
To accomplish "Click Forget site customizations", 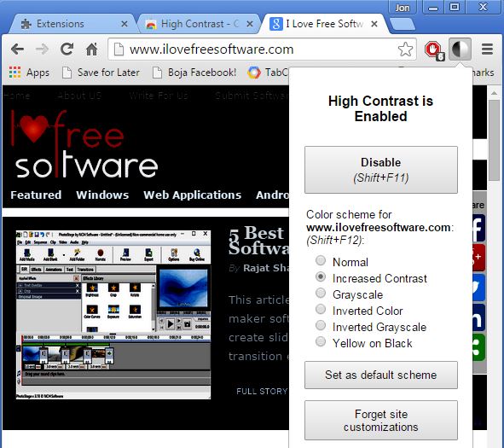I will click(381, 421).
